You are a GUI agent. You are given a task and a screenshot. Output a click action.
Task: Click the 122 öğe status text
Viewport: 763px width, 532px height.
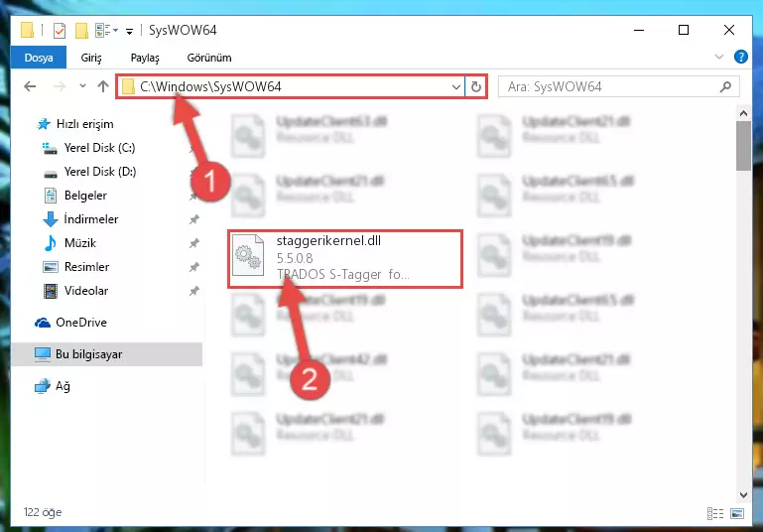click(43, 512)
